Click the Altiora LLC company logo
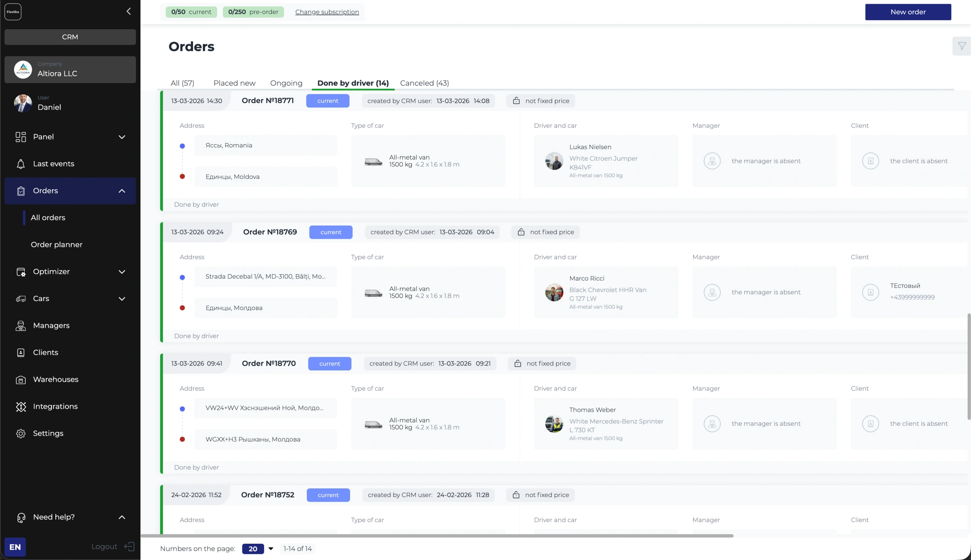Viewport: 971px width, 560px height. coord(23,70)
